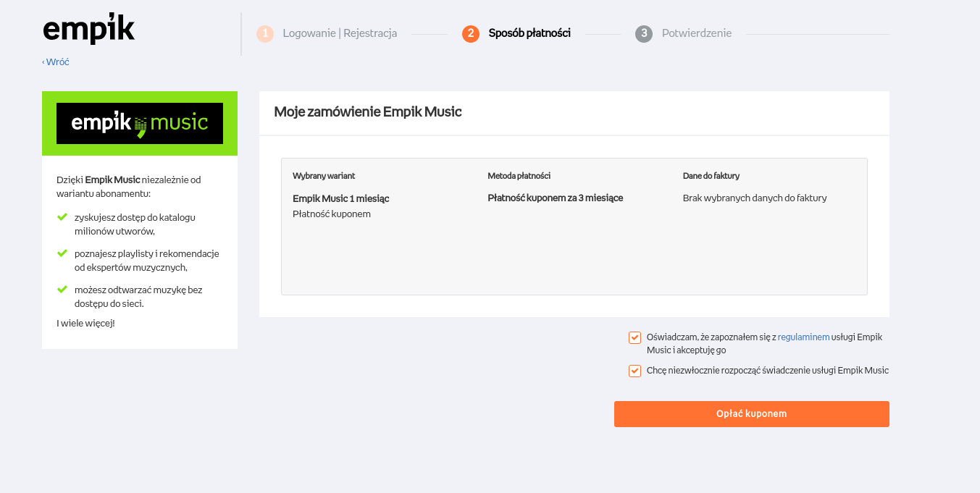Click checkmark beside playlists and recommendations benefit
Screen dimensions: 980x493
click(x=62, y=253)
